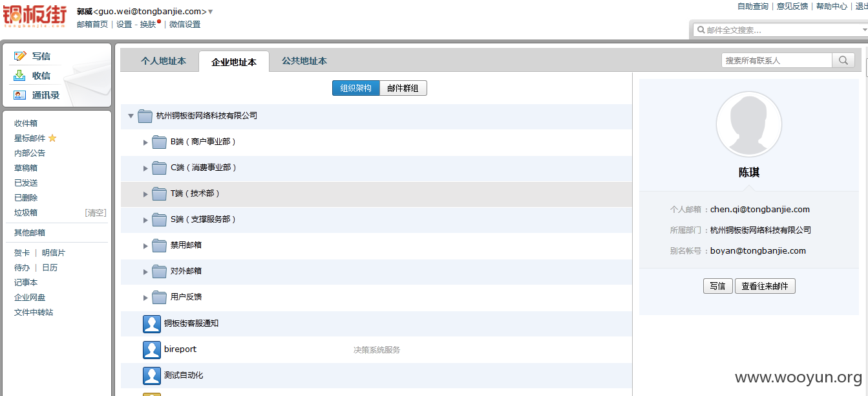Switch to the 个人地址本 tab

click(164, 61)
